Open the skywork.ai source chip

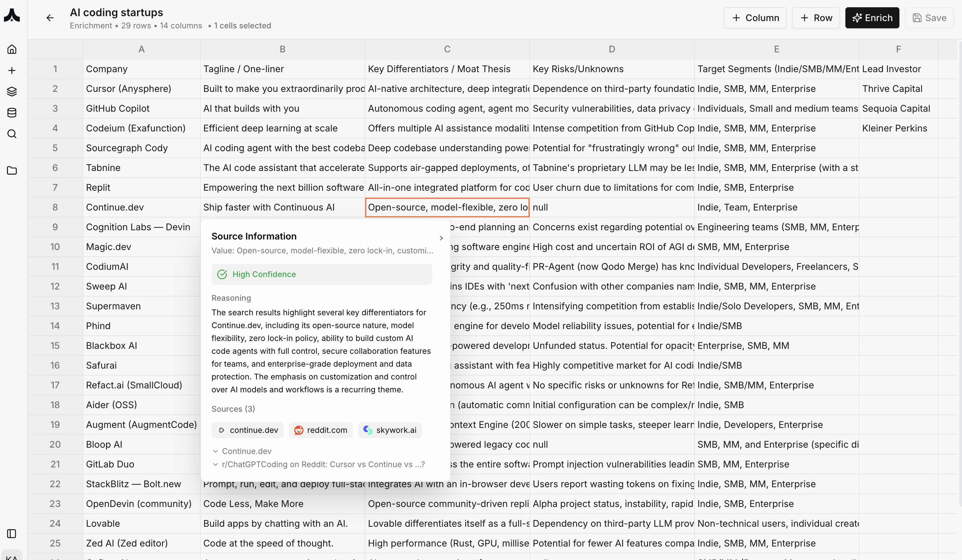pos(389,430)
